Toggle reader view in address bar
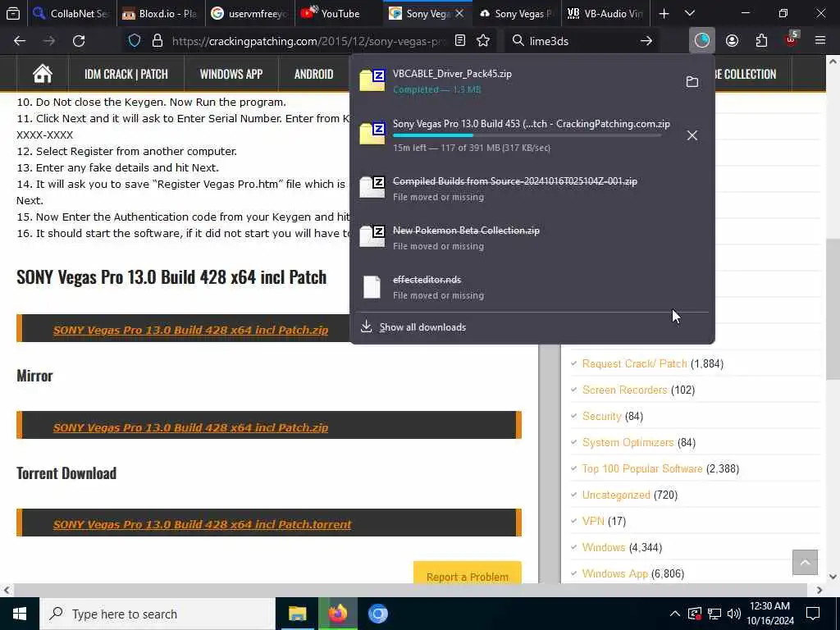Viewport: 840px width, 630px height. click(x=459, y=41)
